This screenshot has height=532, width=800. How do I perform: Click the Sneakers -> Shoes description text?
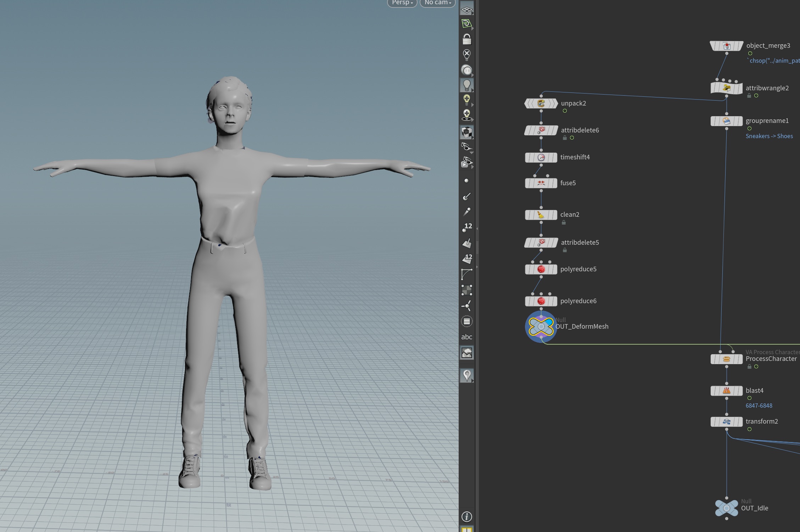pyautogui.click(x=769, y=136)
